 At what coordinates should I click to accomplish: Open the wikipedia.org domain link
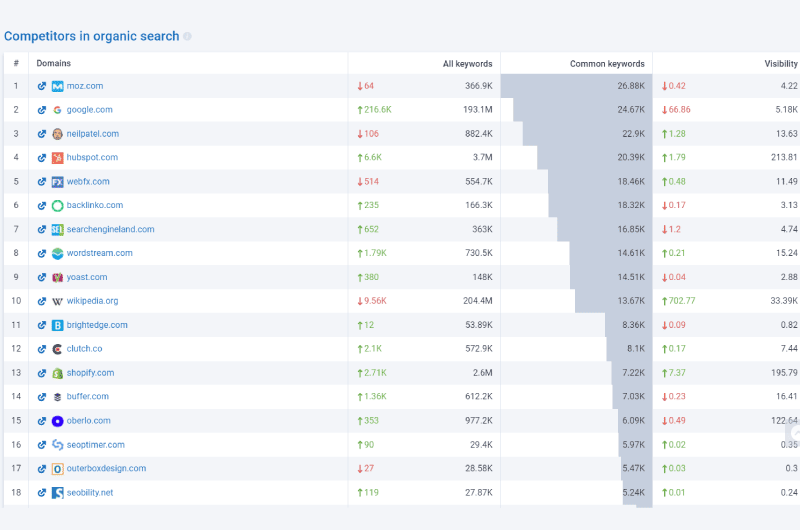(92, 301)
